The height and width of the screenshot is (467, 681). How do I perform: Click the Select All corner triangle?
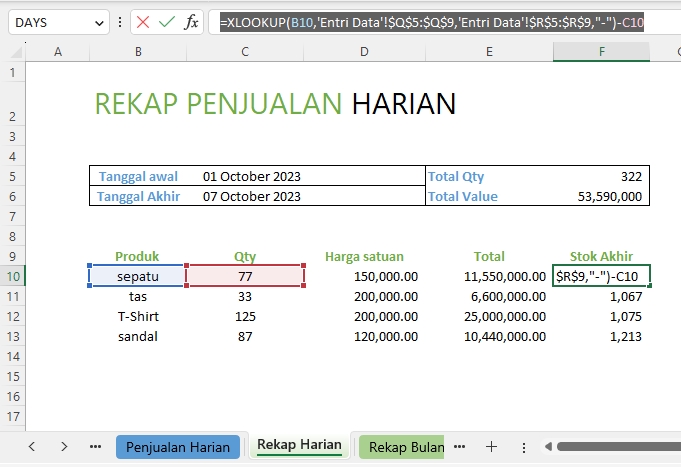[17, 53]
